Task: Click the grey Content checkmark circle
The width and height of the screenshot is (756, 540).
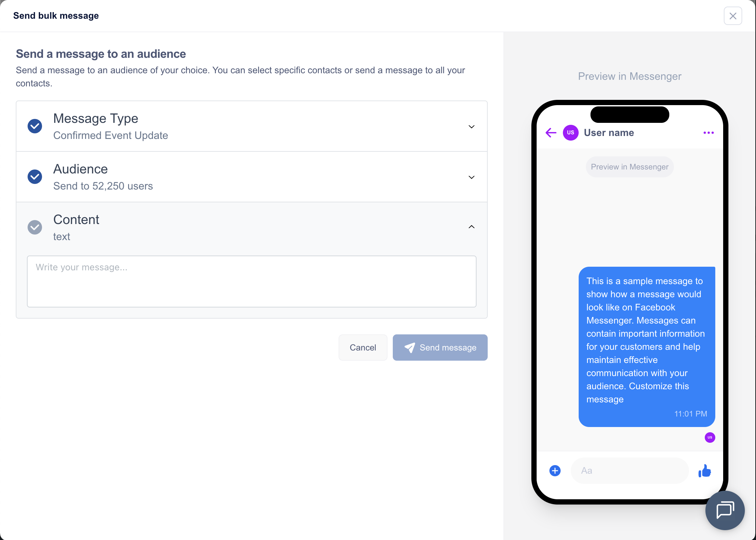Action: pyautogui.click(x=34, y=227)
